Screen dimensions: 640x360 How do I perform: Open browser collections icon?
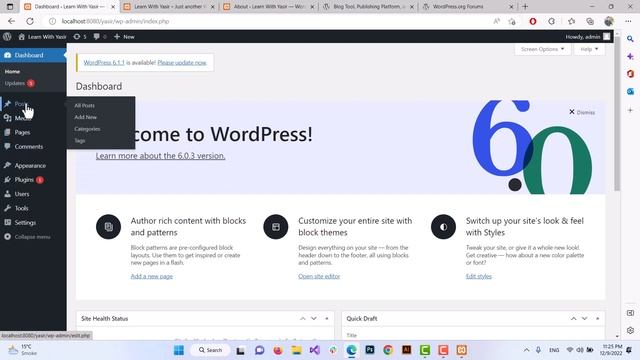[590, 21]
